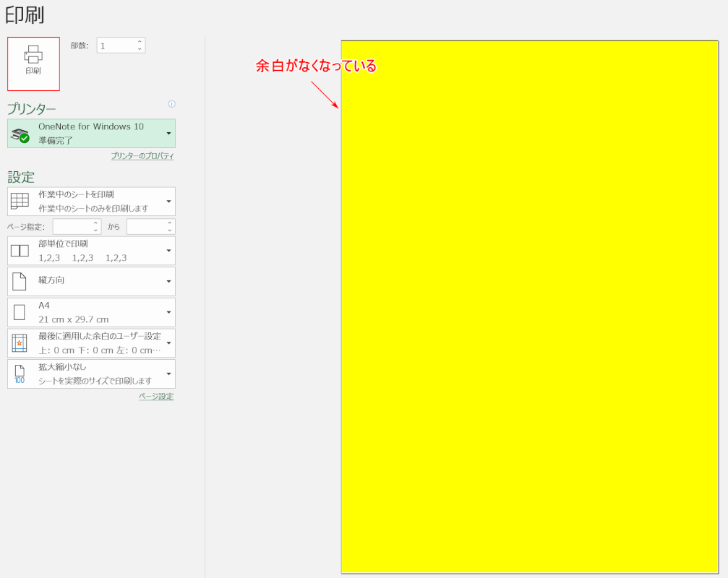Screen dimensions: 728x578
Task: Click the printer icon with green check mark
Action: click(20, 135)
